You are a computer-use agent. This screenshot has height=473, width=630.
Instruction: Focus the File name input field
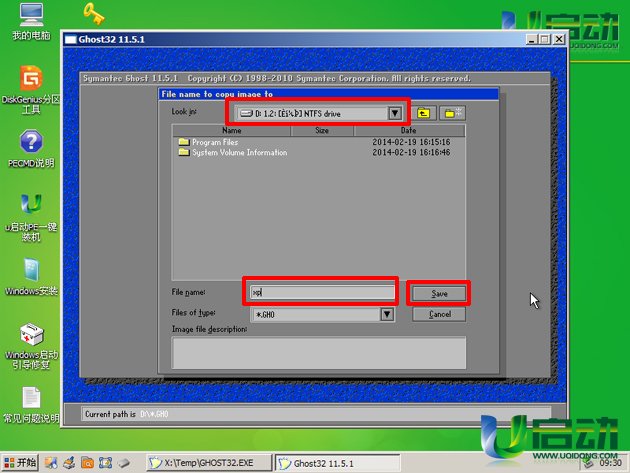323,292
